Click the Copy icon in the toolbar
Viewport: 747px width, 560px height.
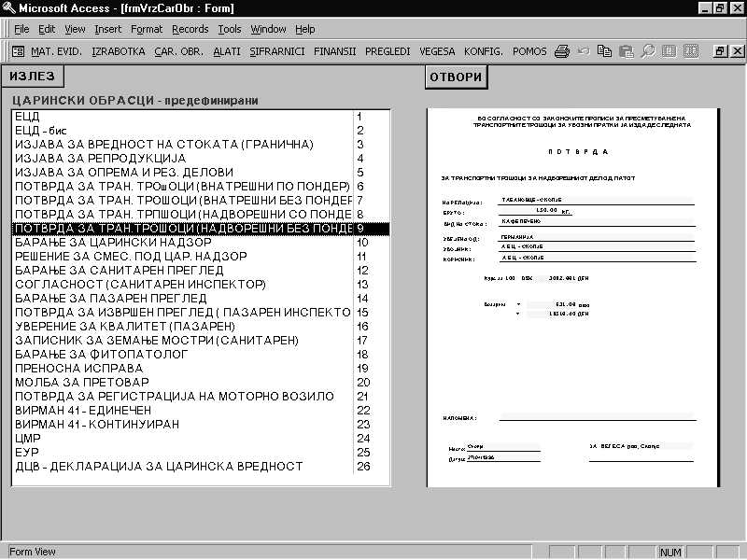pos(605,51)
